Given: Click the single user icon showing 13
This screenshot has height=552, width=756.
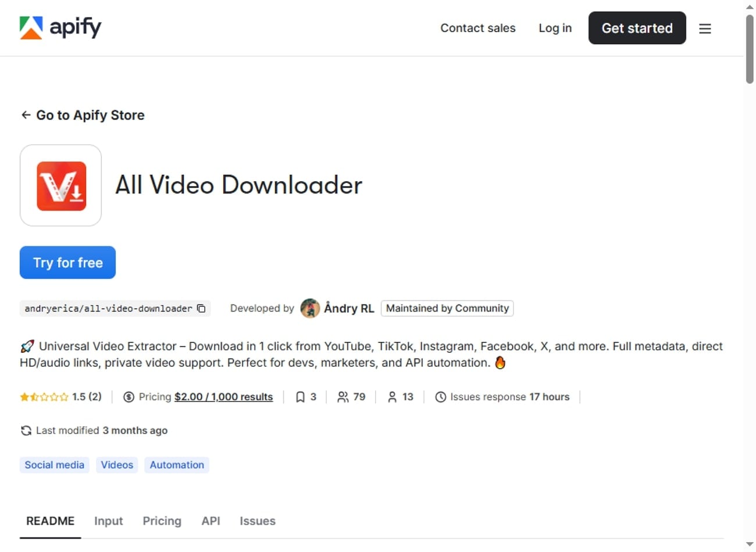Looking at the screenshot, I should click(393, 397).
